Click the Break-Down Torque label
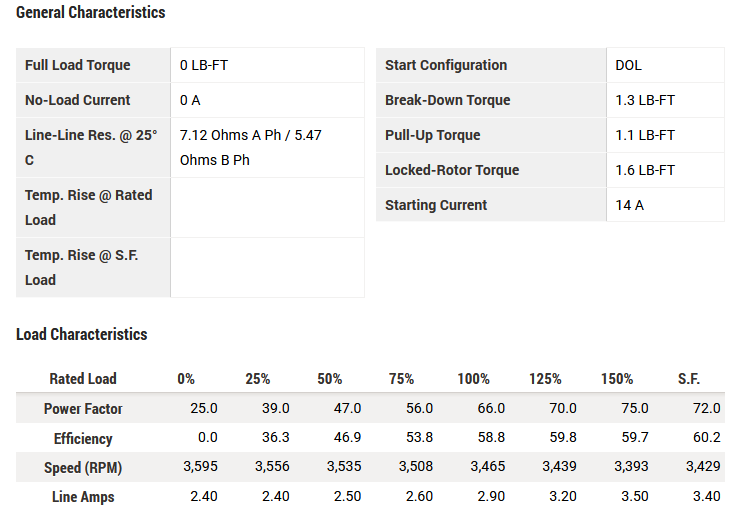The height and width of the screenshot is (521, 741). click(447, 100)
